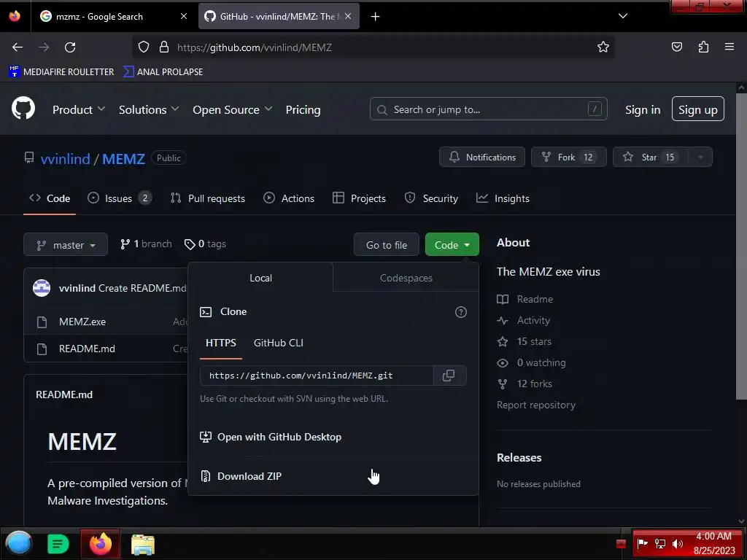Click the Start orb button
Image resolution: width=747 pixels, height=560 pixels.
(x=18, y=544)
